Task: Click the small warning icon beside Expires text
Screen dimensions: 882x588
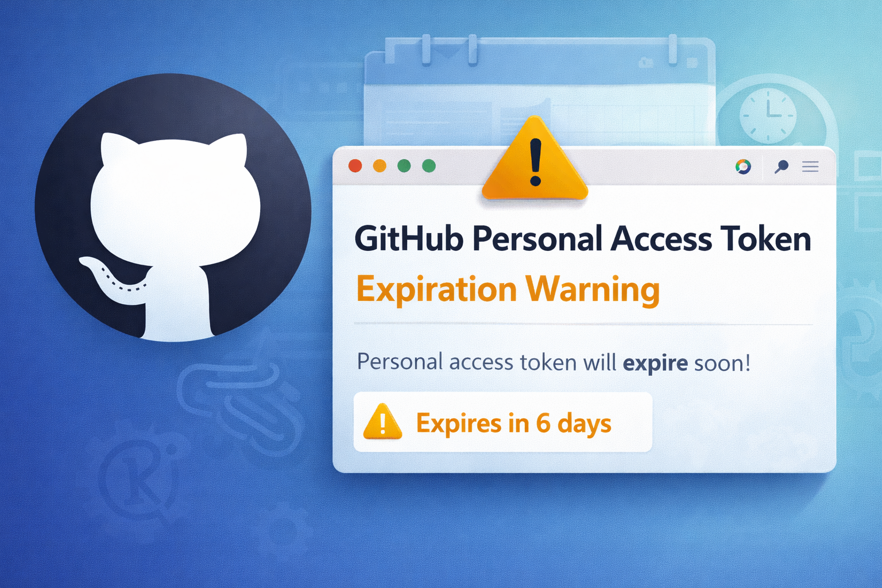Action: pos(382,421)
